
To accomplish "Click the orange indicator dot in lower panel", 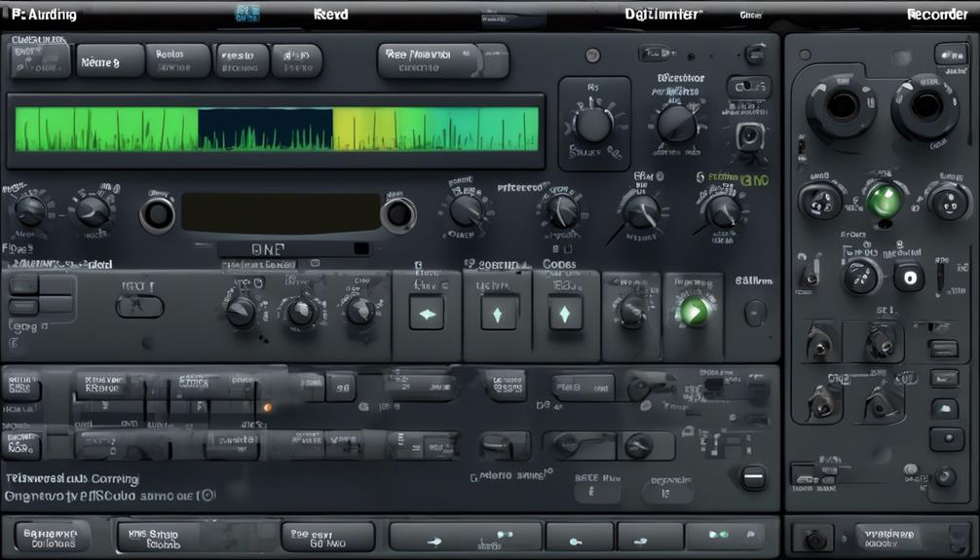I will click(x=268, y=407).
